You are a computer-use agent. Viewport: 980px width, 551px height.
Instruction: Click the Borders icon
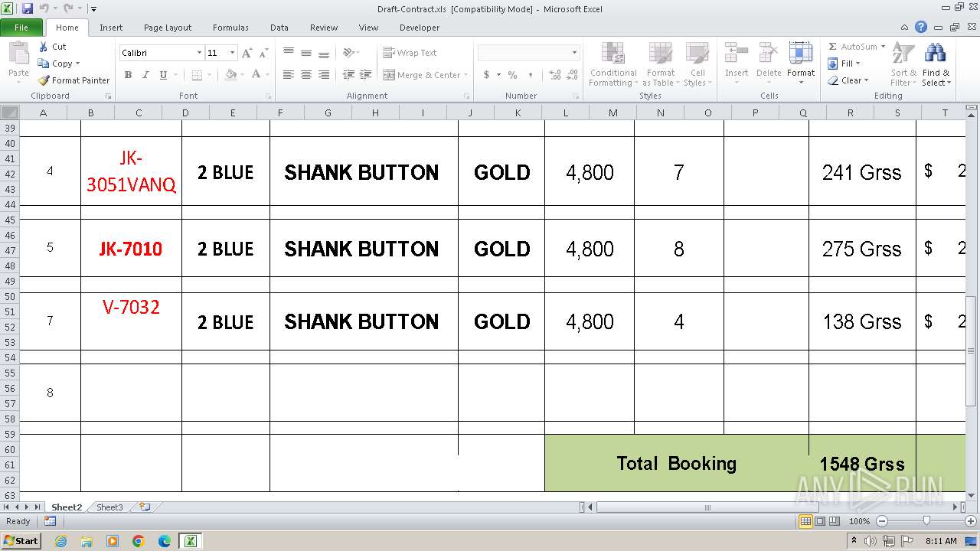tap(197, 75)
